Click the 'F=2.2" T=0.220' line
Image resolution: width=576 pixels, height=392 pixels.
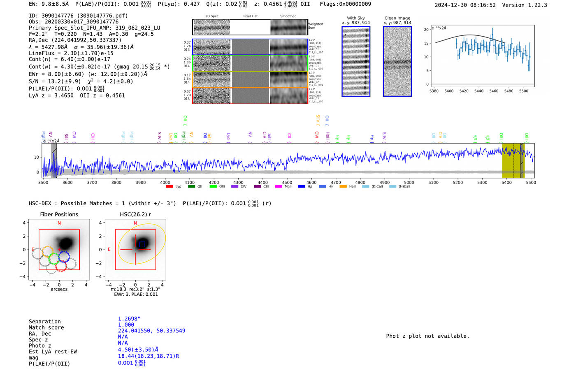(x=53, y=34)
